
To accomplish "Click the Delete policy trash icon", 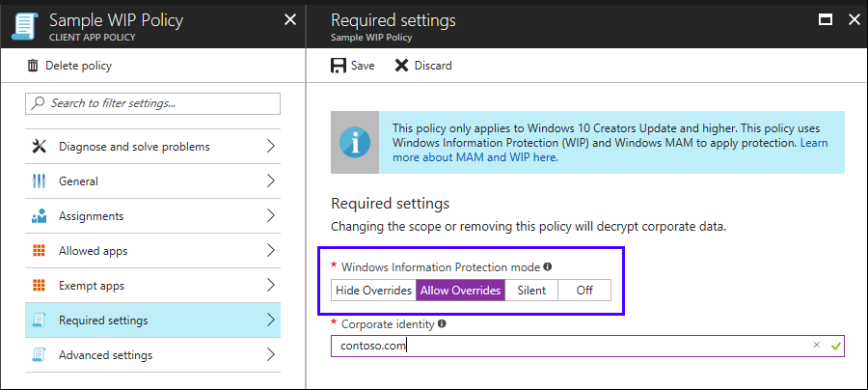I will 34,66.
